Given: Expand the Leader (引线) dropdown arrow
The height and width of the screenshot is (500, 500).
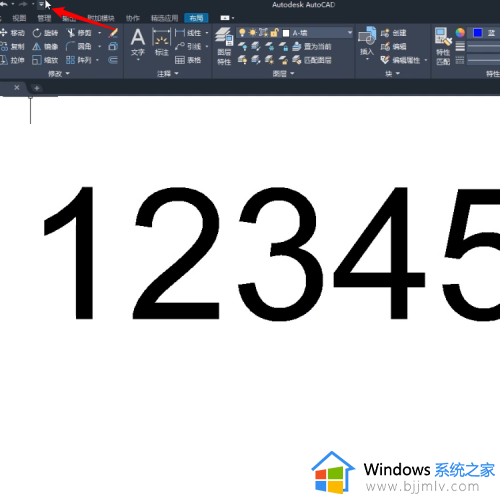Looking at the screenshot, I should point(207,46).
